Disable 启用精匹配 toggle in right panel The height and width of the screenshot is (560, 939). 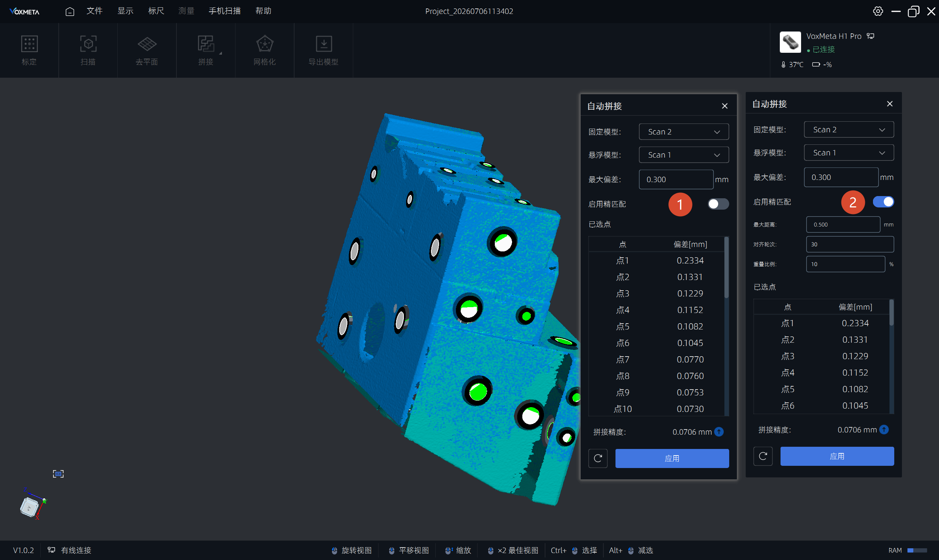tap(883, 202)
